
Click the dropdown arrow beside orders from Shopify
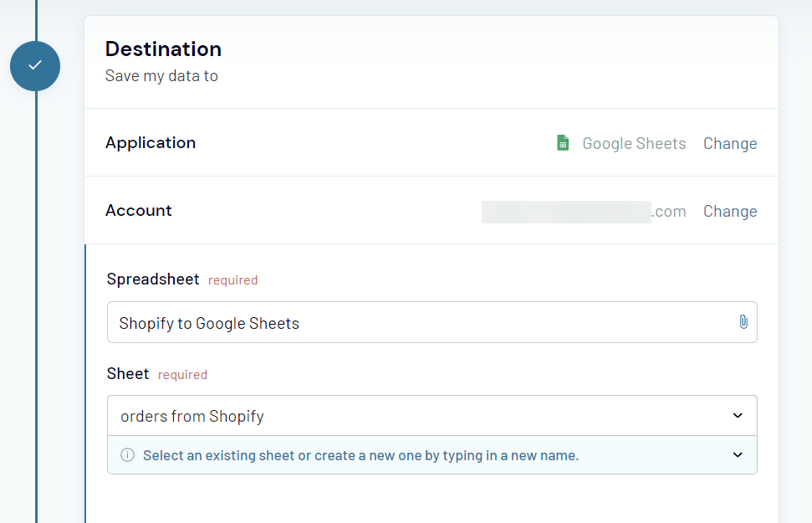click(x=737, y=415)
